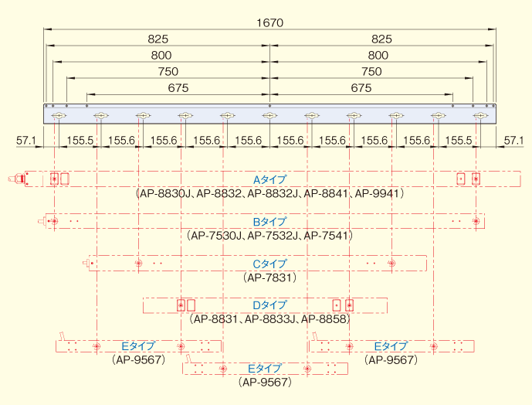Image resolution: width=532 pixels, height=405 pixels.
Task: Click the latch handle on A-type bracket's left end
Action: (x=17, y=179)
